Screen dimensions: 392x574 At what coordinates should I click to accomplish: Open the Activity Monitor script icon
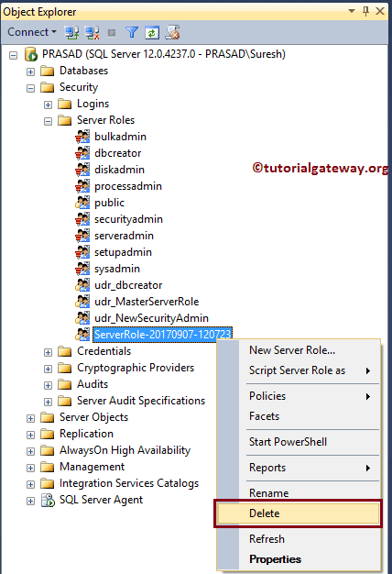pos(172,32)
